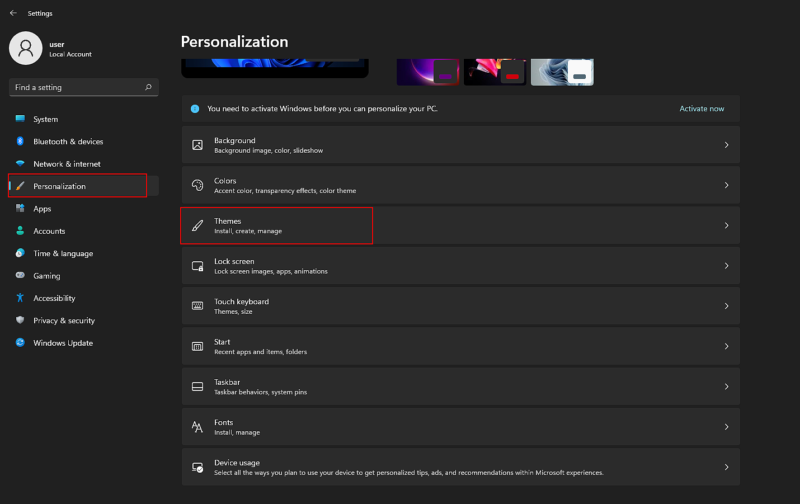This screenshot has width=800, height=504.
Task: Open Colors page via its chevron
Action: click(x=727, y=185)
